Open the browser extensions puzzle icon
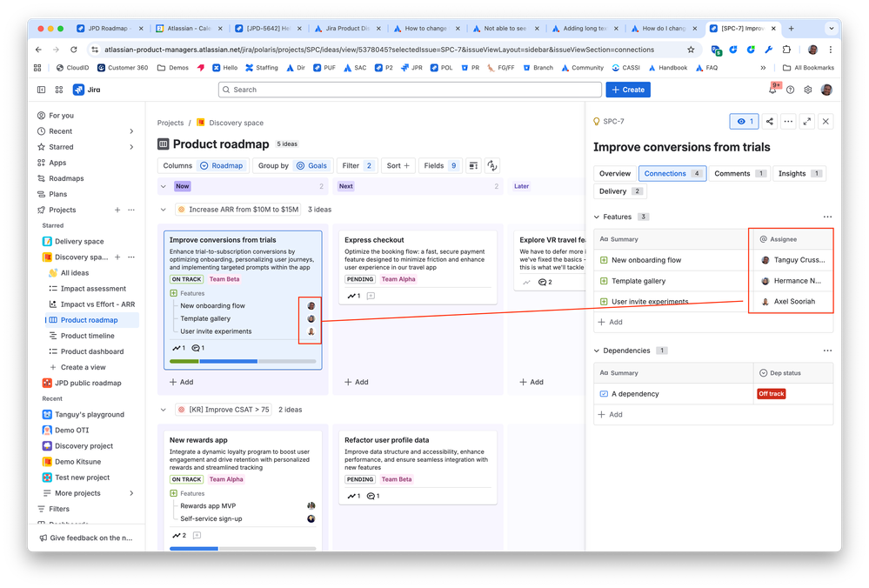This screenshot has width=869, height=588. (x=786, y=50)
